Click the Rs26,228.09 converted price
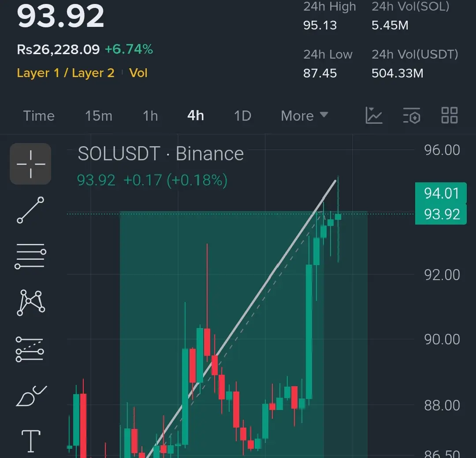 click(58, 49)
